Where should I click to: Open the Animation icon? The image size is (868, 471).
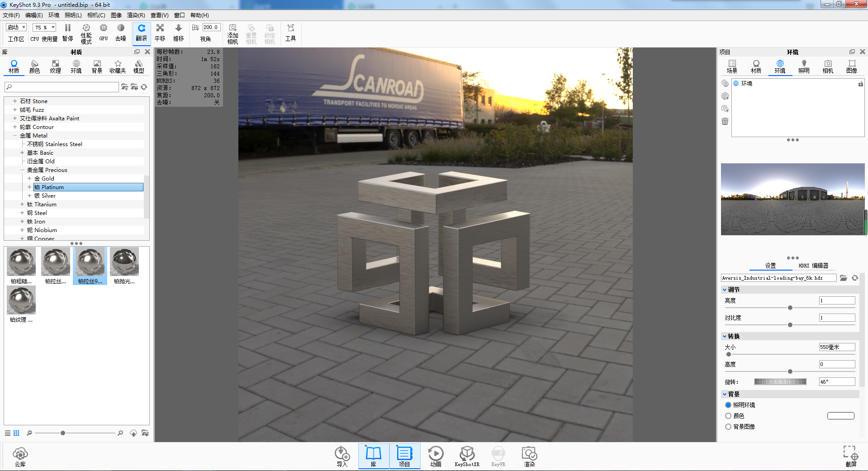coord(436,453)
